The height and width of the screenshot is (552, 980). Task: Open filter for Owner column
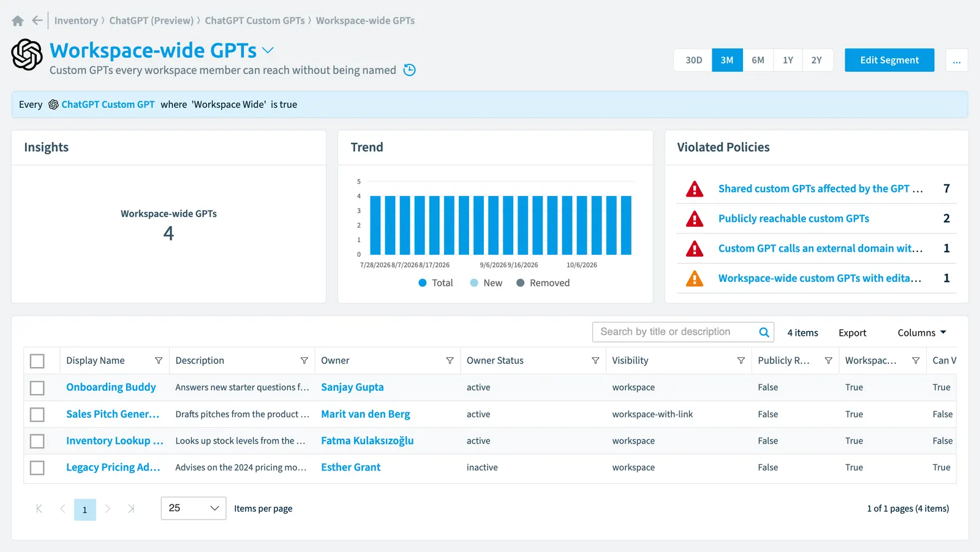[450, 361]
